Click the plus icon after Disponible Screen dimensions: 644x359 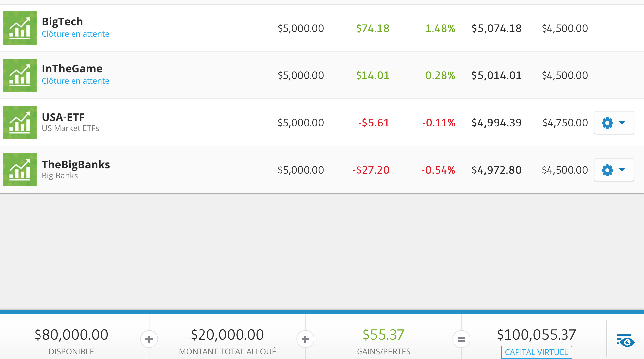149,339
